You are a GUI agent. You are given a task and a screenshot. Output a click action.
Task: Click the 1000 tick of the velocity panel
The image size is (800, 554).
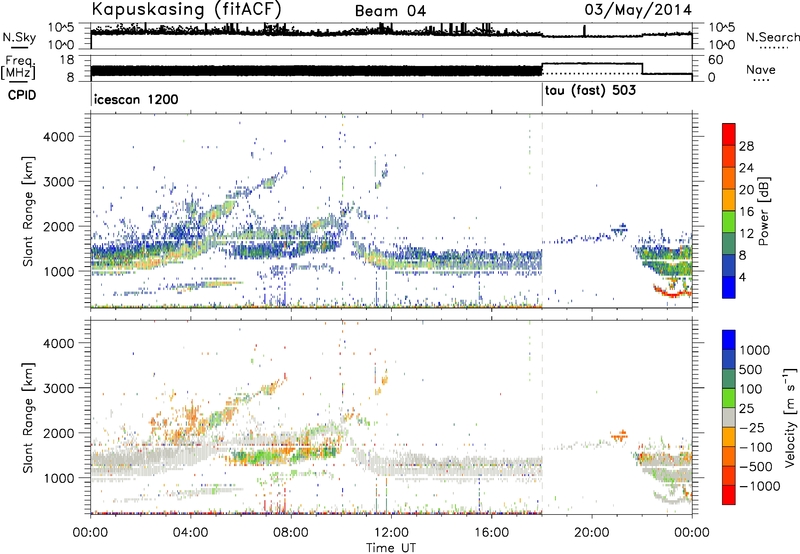[x=59, y=478]
